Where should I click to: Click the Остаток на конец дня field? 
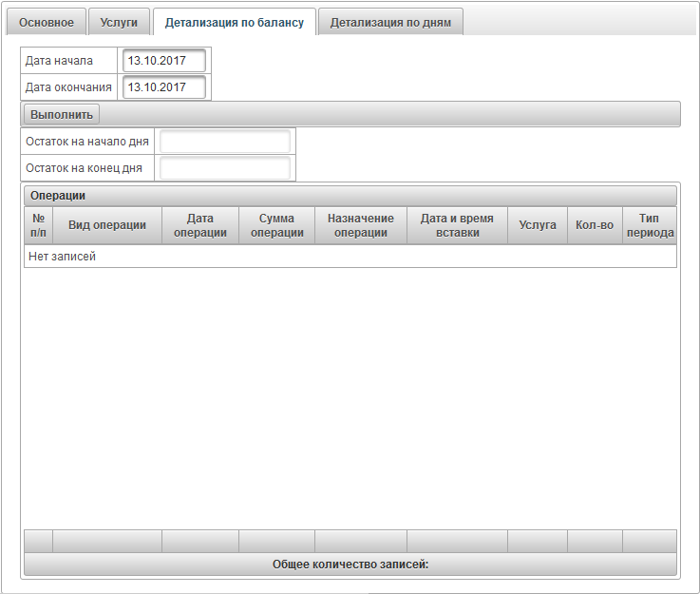click(x=224, y=168)
